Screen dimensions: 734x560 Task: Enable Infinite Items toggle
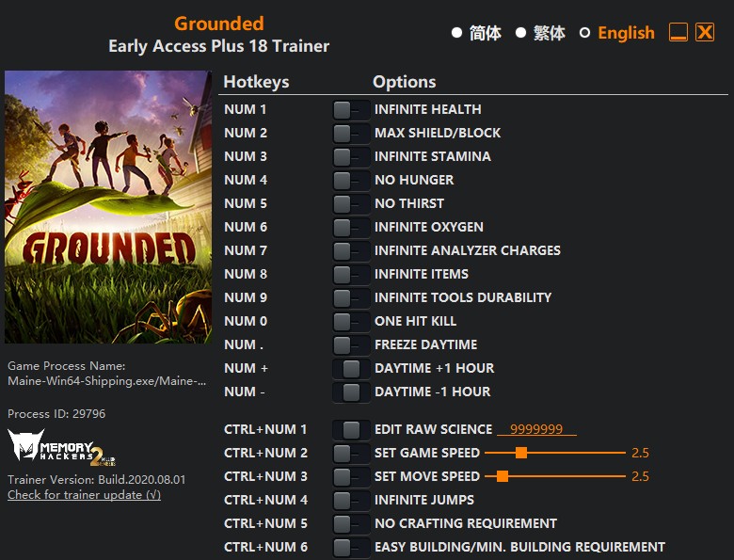click(351, 275)
